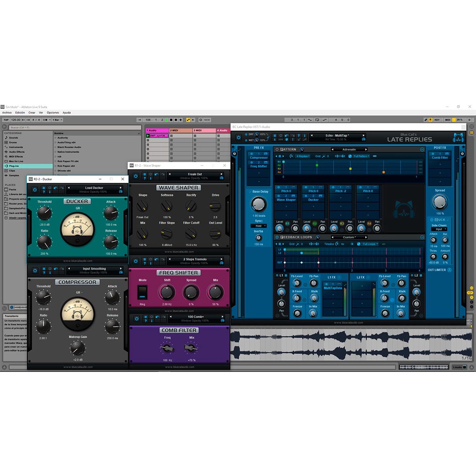Click the Wave Shaper undo arrow icon
This screenshot has width=476, height=476.
click(x=156, y=174)
